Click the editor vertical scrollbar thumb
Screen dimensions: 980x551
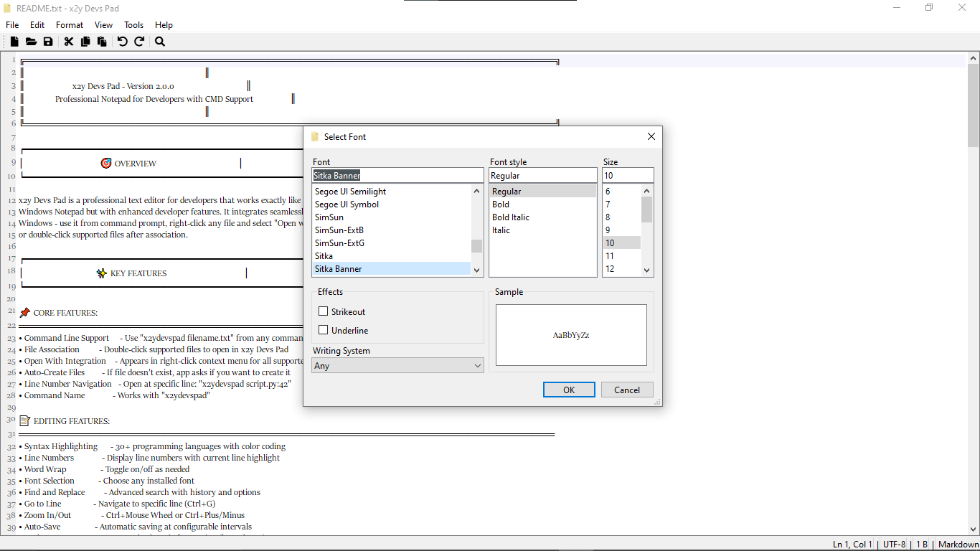(974, 105)
